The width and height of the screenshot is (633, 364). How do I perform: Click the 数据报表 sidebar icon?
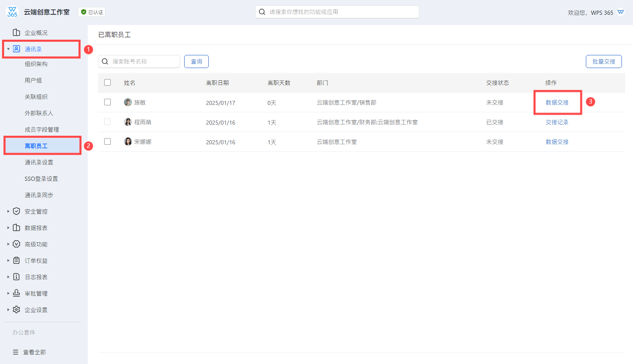tap(16, 227)
